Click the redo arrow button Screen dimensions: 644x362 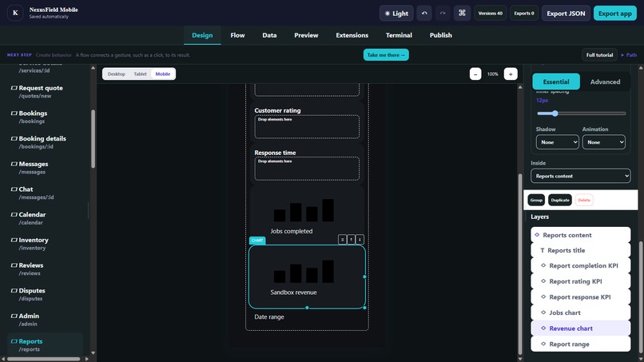click(443, 13)
